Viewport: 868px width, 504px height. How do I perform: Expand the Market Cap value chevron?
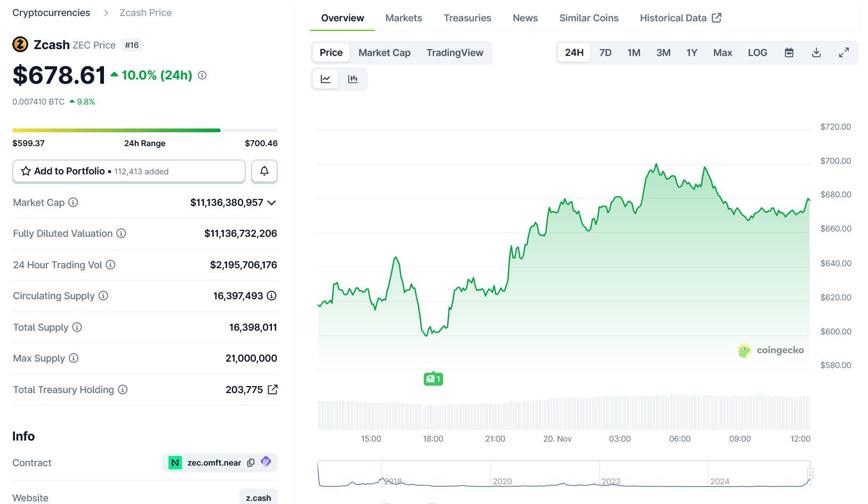[272, 203]
